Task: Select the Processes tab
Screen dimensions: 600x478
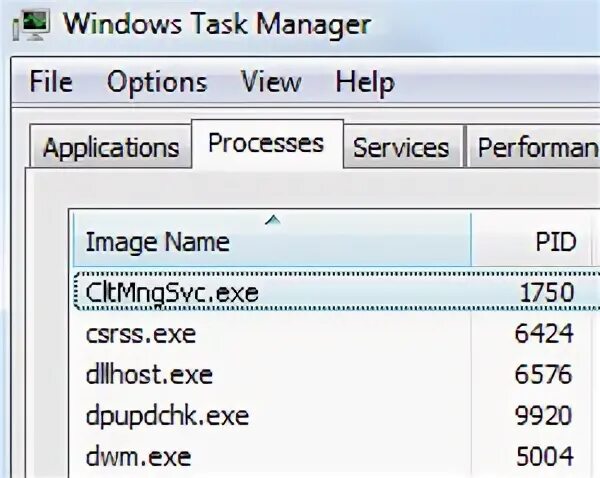Action: pos(266,144)
